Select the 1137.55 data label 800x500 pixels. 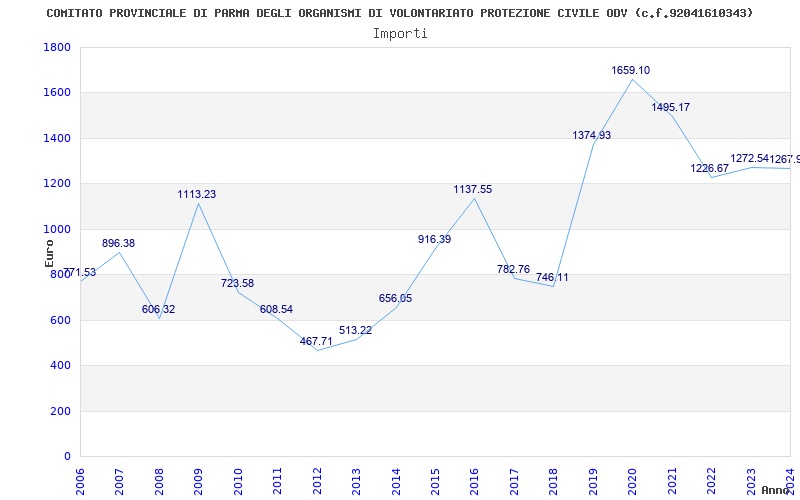472,189
